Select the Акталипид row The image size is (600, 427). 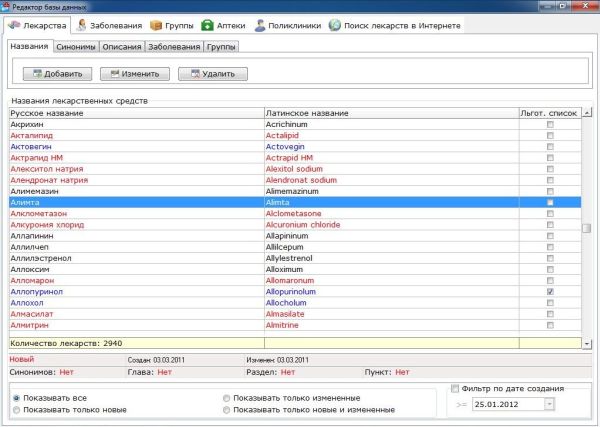point(295,135)
